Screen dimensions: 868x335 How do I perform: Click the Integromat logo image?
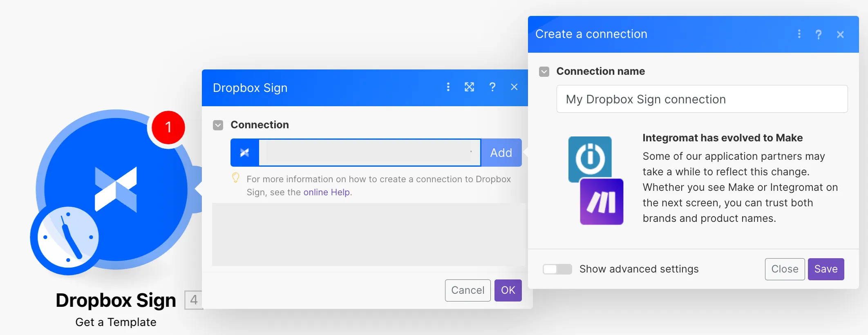tap(590, 159)
